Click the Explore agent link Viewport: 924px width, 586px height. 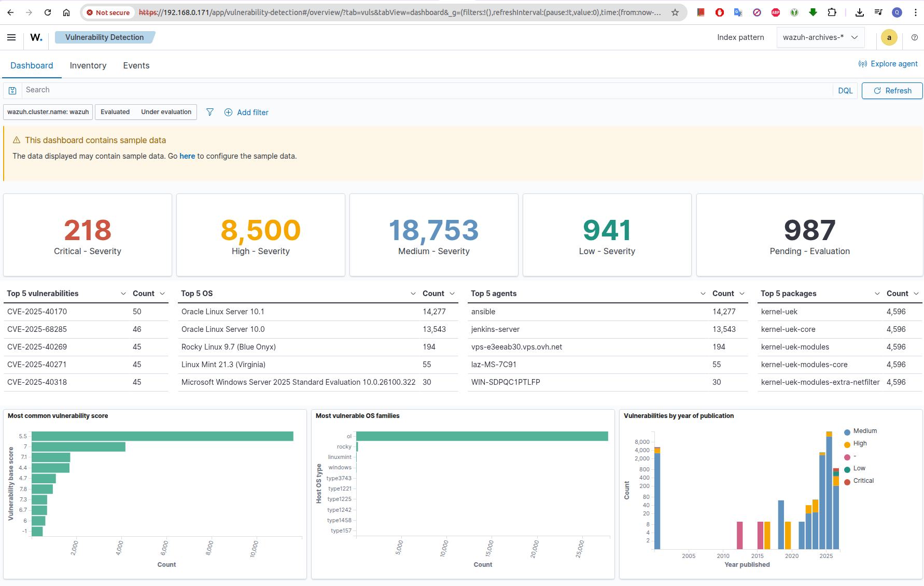[888, 64]
